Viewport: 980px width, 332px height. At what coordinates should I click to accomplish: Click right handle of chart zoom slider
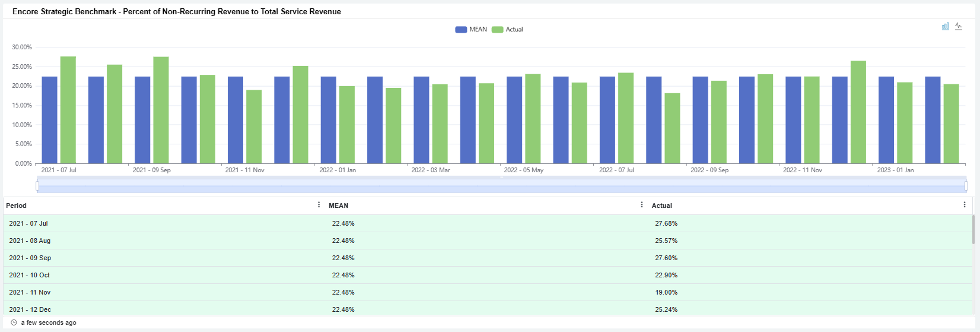[x=966, y=186]
